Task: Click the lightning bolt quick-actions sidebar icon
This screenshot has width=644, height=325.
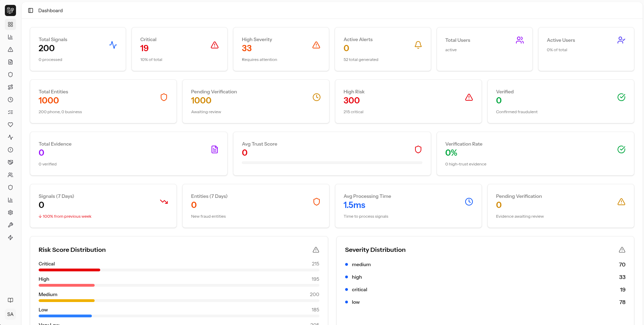Action: click(x=10, y=238)
